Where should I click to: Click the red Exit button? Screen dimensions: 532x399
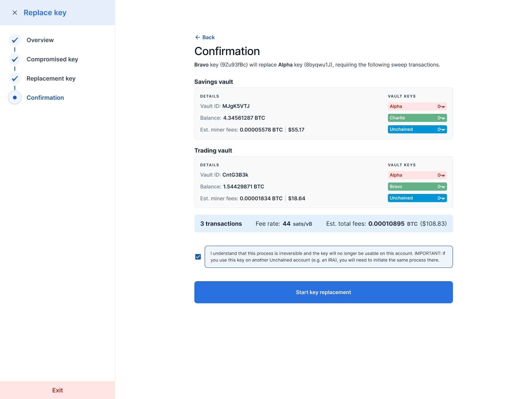pos(57,390)
